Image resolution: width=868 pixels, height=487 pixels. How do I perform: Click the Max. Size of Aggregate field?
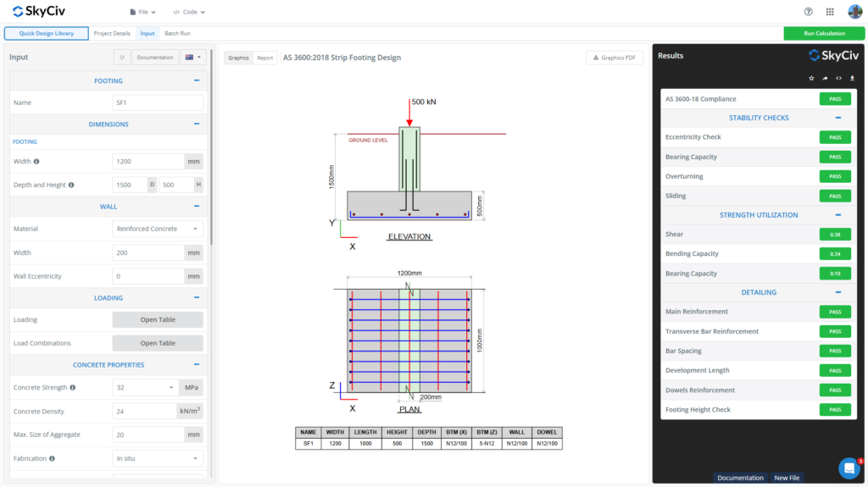[148, 434]
